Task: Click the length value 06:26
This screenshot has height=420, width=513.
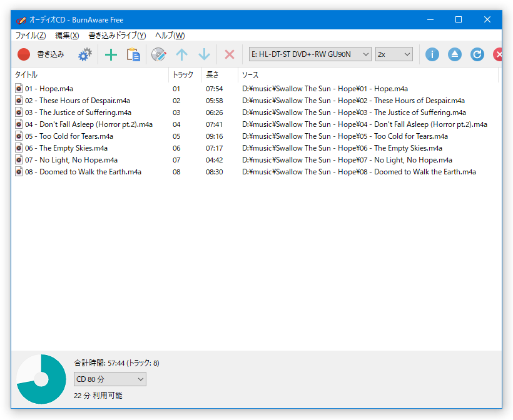Action: pos(215,112)
